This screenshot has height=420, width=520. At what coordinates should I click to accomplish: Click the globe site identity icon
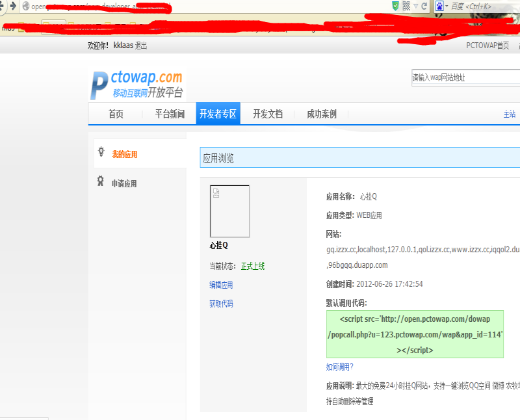pyautogui.click(x=26, y=6)
